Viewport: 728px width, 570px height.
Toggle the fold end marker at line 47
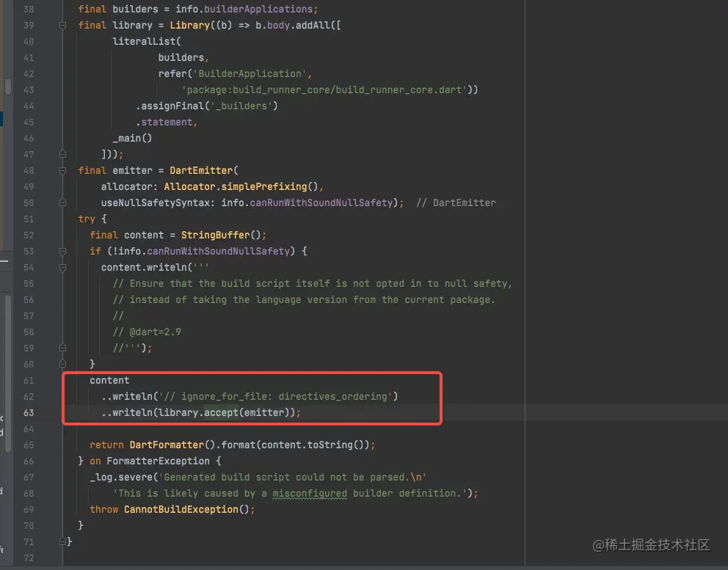62,154
